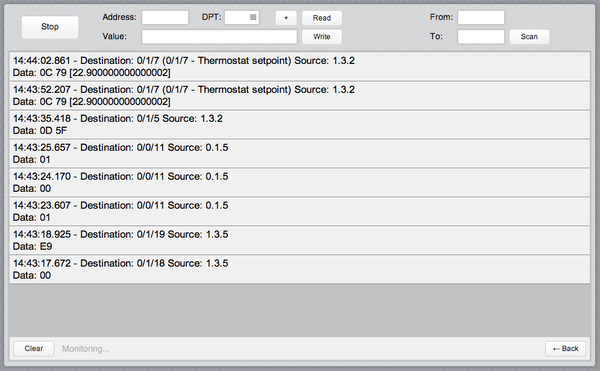This screenshot has height=371, width=600.
Task: Select the 14:43:17.672 Destination 0/1/18 entry
Action: click(x=300, y=269)
